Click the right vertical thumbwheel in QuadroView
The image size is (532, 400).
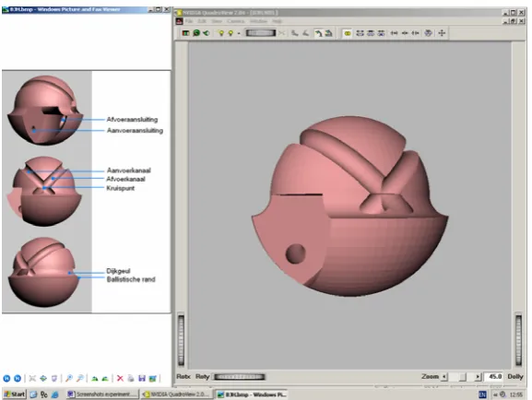(518, 340)
